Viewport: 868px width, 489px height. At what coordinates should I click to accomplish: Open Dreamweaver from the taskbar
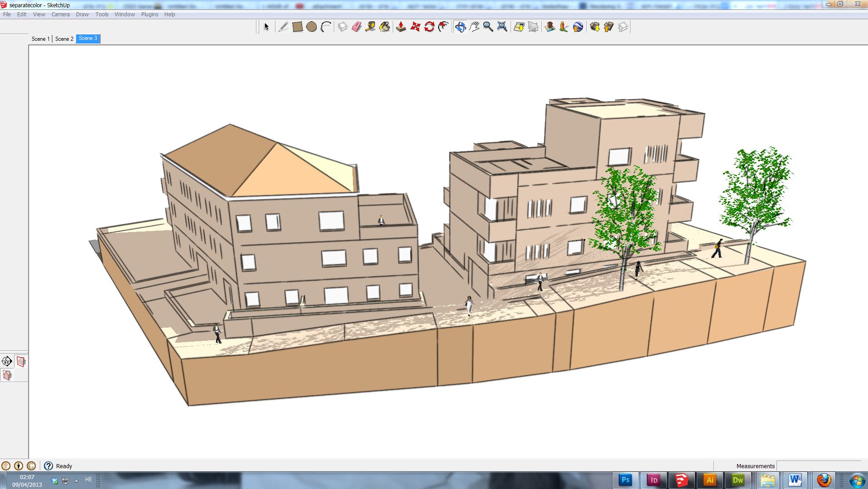738,480
